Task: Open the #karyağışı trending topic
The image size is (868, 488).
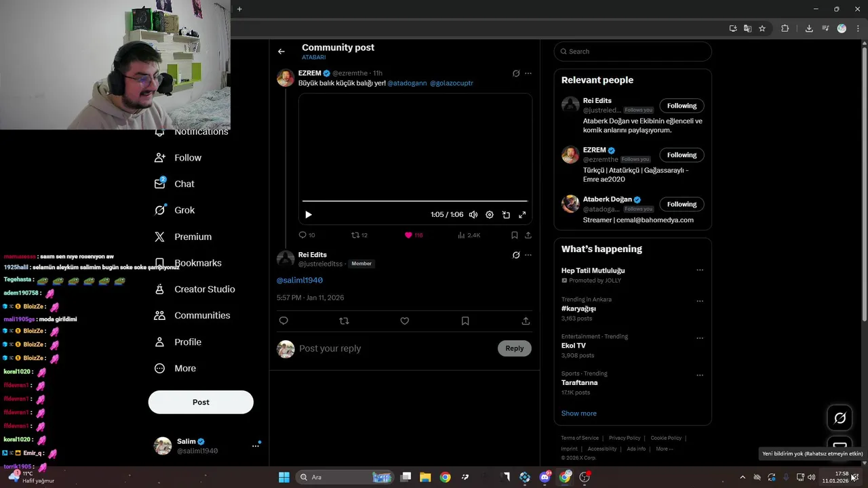Action: coord(578,308)
